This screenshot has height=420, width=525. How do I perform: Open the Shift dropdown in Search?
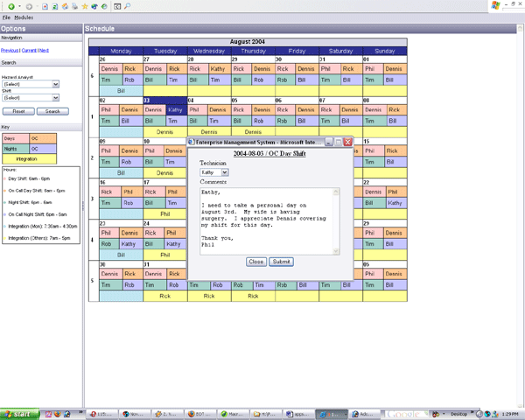tap(55, 98)
